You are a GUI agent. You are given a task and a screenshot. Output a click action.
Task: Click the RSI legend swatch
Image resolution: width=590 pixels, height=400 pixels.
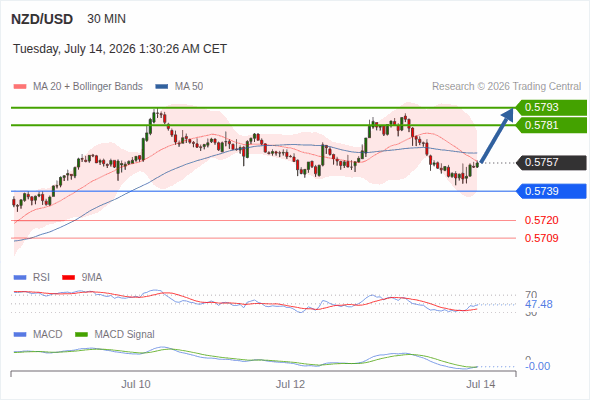pyautogui.click(x=20, y=278)
